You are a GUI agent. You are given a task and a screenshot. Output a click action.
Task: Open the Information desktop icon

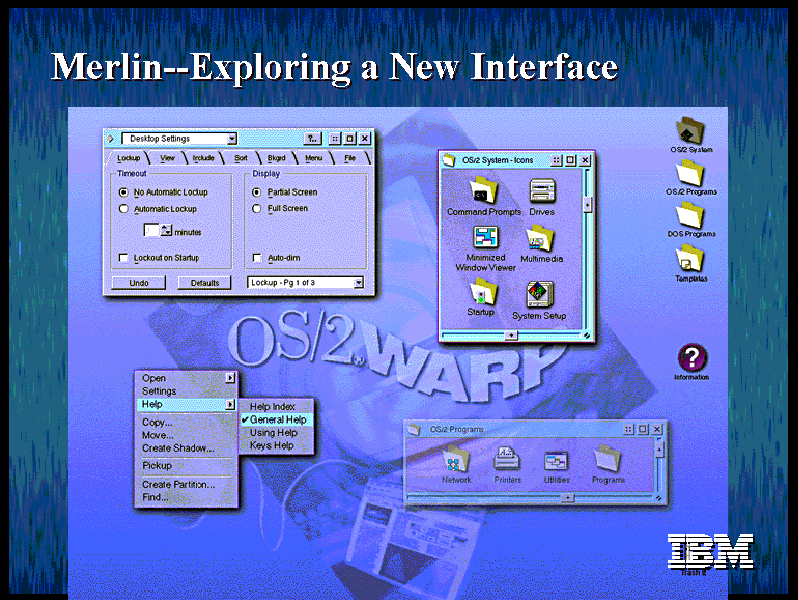[x=691, y=358]
